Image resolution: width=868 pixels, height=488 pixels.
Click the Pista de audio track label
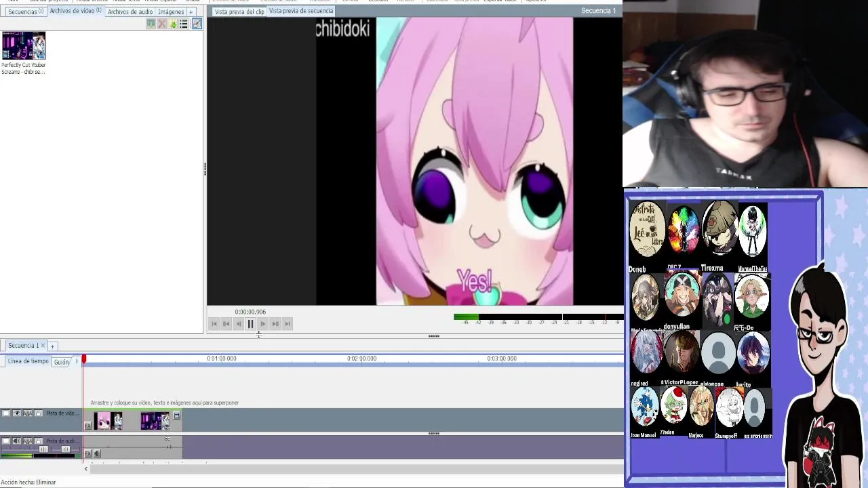click(63, 441)
